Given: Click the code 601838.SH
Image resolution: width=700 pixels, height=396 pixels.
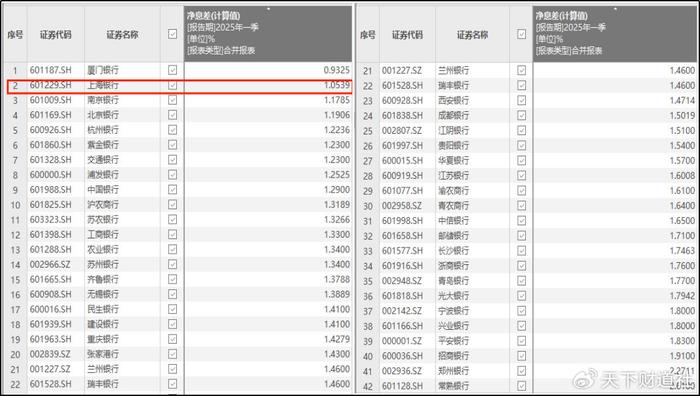Looking at the screenshot, I should tap(402, 116).
